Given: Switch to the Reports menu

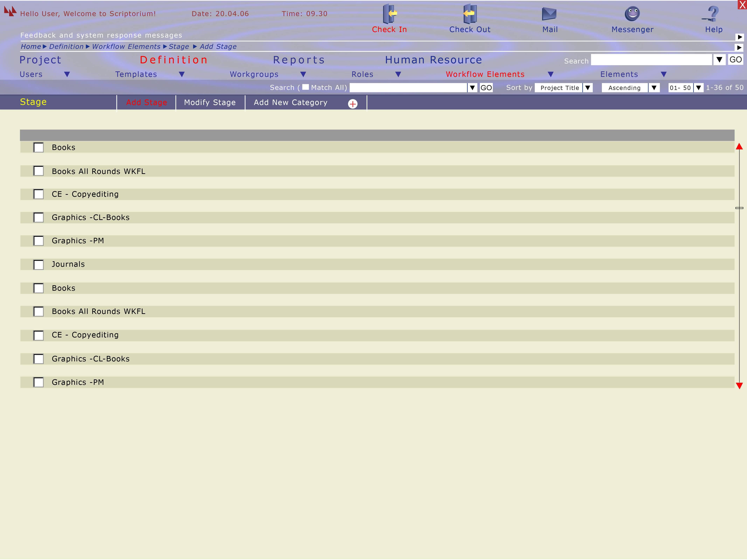Looking at the screenshot, I should 298,60.
